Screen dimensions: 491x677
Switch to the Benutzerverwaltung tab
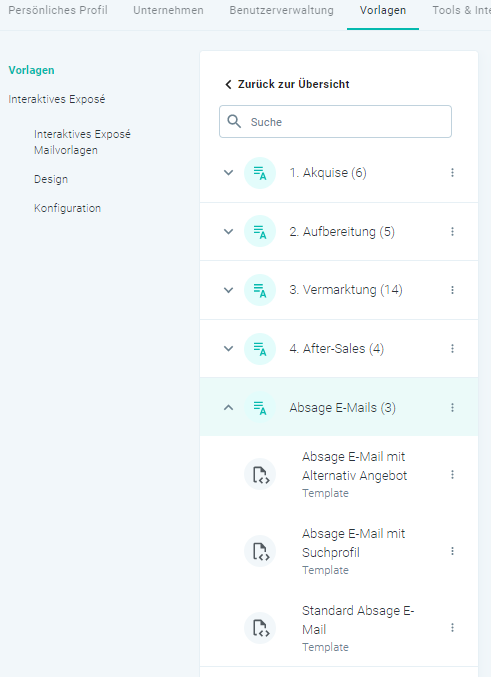[x=282, y=10]
